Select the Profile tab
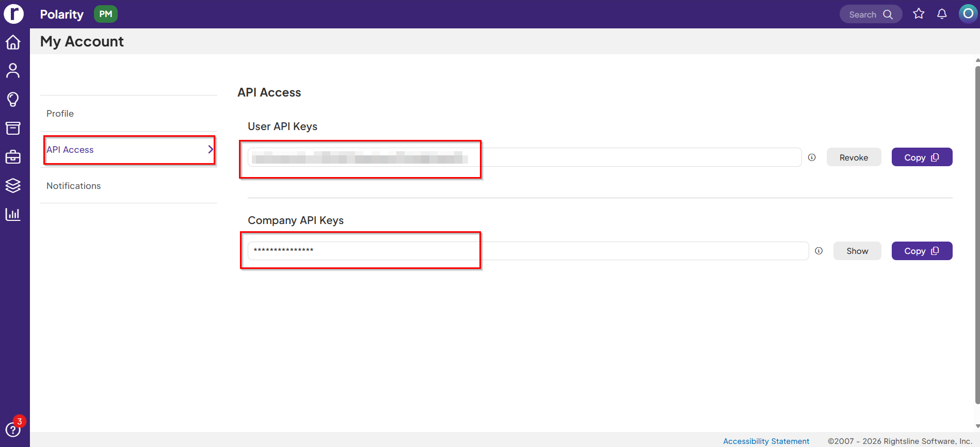The image size is (980, 447). [128, 114]
